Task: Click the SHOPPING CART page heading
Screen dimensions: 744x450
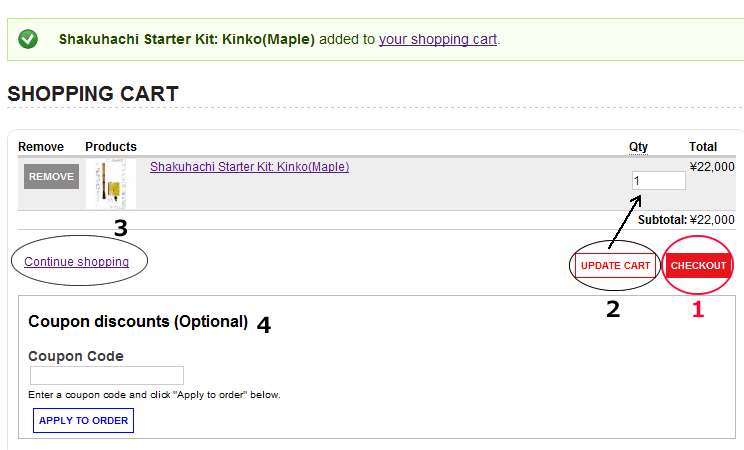Action: pyautogui.click(x=93, y=94)
